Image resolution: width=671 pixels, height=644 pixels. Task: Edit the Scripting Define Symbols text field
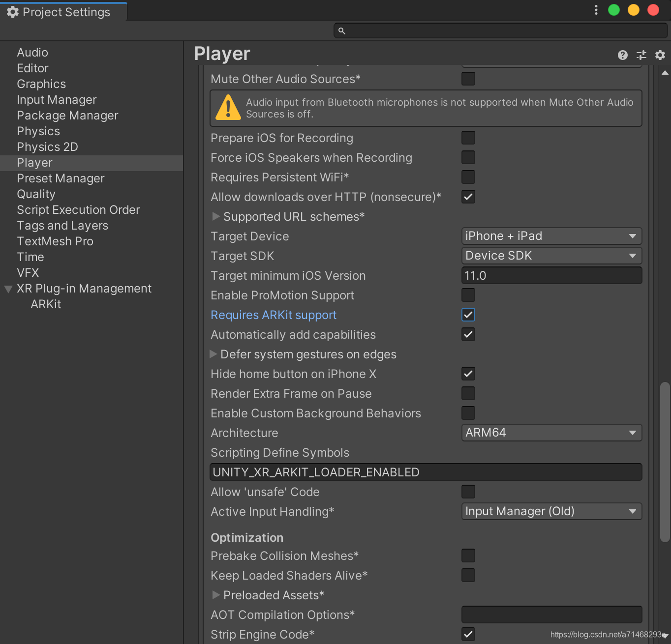pyautogui.click(x=426, y=471)
